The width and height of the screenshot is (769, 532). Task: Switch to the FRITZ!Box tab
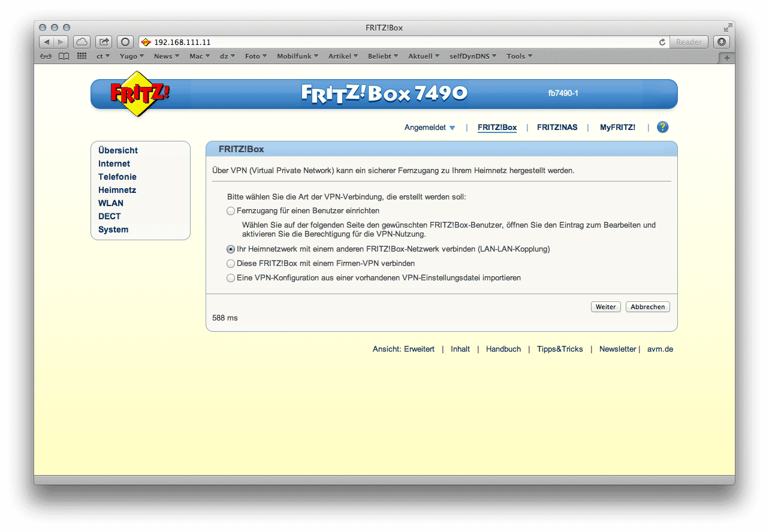(x=497, y=128)
